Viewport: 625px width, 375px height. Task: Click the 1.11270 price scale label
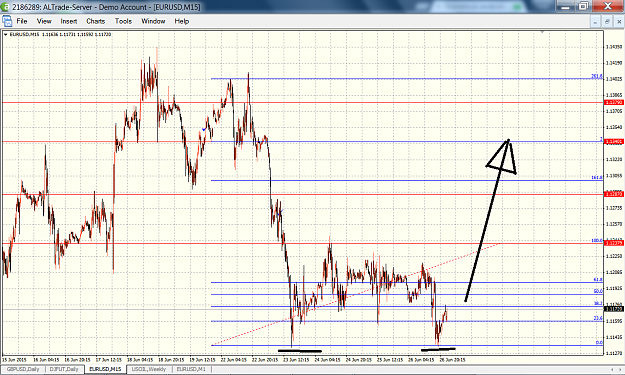point(614,353)
